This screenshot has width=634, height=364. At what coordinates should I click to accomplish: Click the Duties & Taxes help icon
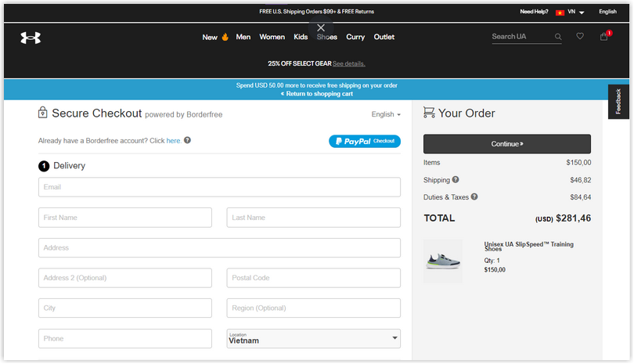[x=474, y=196]
